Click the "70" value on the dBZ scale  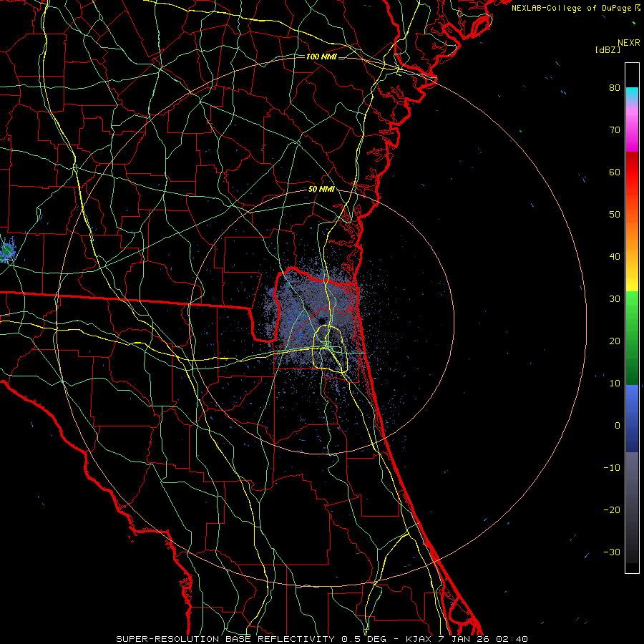pyautogui.click(x=615, y=130)
